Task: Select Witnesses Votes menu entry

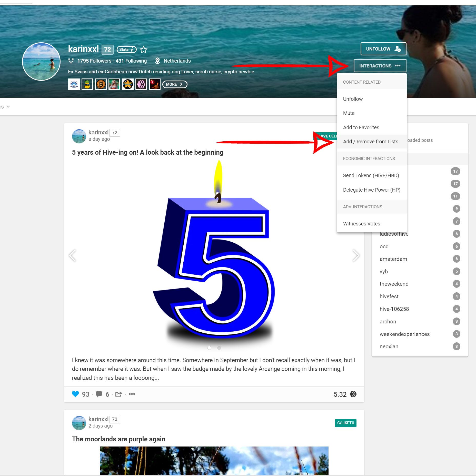Action: (372, 224)
